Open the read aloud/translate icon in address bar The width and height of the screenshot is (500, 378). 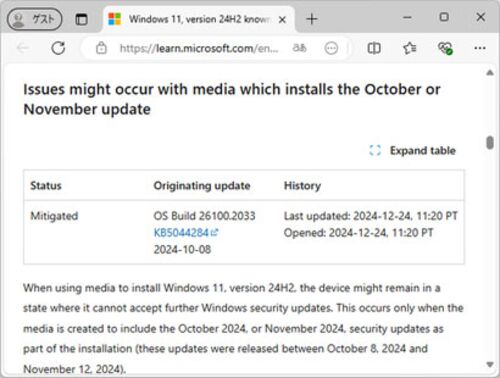pos(299,48)
